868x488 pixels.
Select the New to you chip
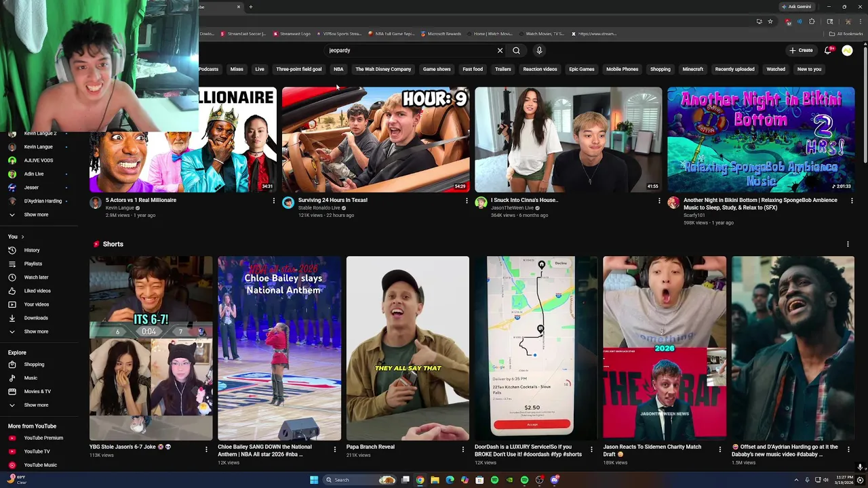[809, 69]
